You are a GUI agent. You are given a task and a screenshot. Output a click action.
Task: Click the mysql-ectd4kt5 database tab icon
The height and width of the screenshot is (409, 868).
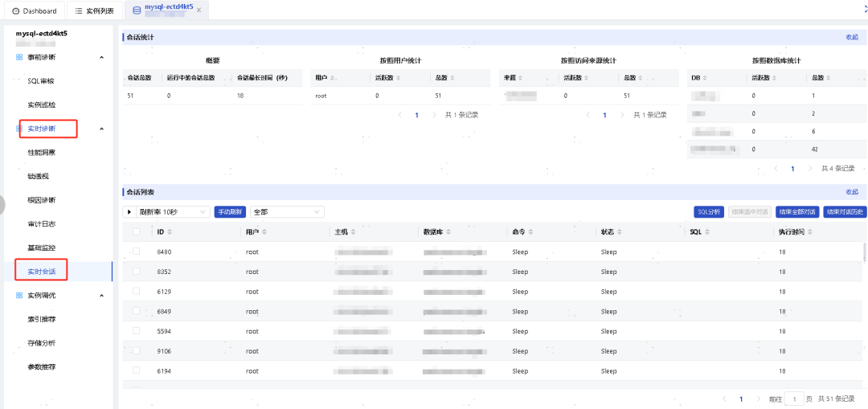[137, 10]
